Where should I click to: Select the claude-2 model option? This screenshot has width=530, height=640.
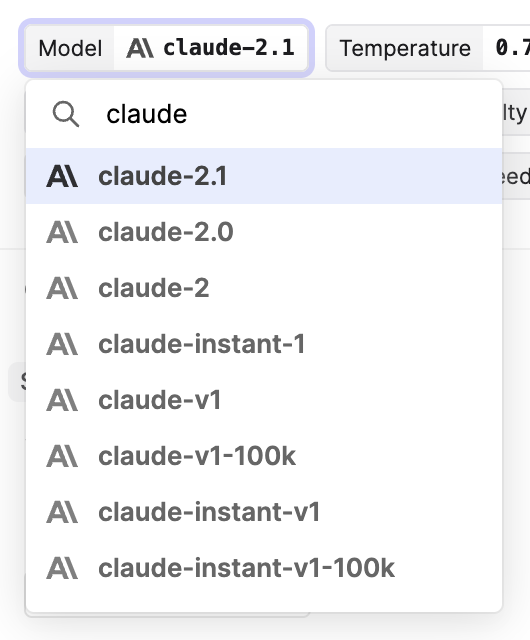pyautogui.click(x=264, y=288)
